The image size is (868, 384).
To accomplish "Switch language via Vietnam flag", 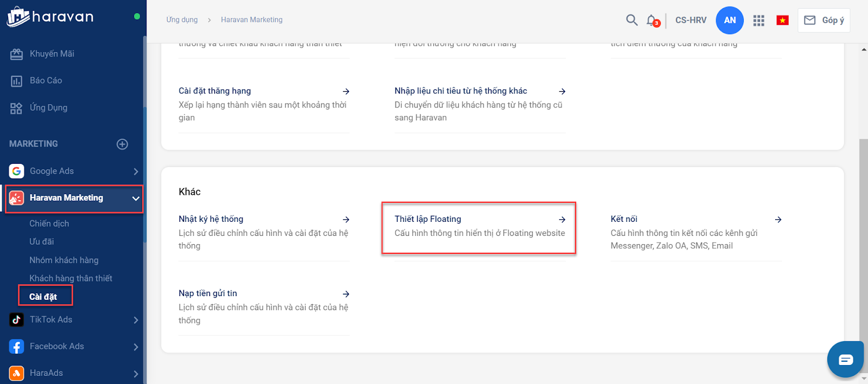I will pyautogui.click(x=782, y=21).
